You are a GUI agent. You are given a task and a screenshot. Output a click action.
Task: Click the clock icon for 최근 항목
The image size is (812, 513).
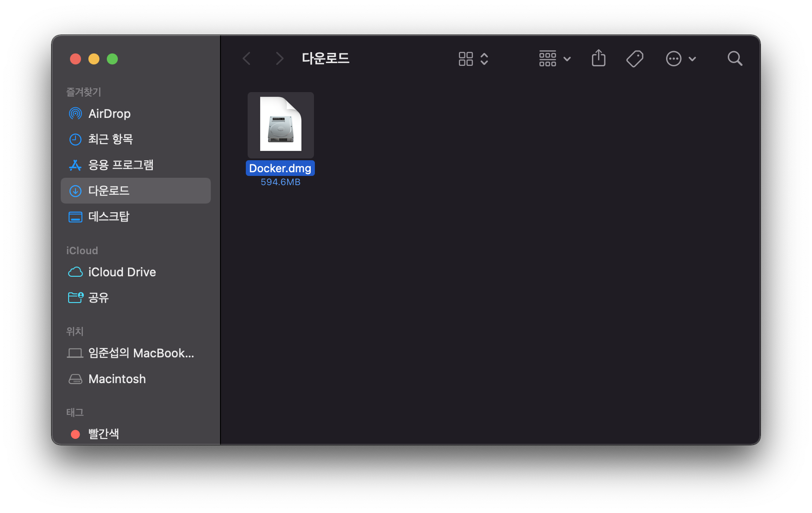click(x=75, y=139)
